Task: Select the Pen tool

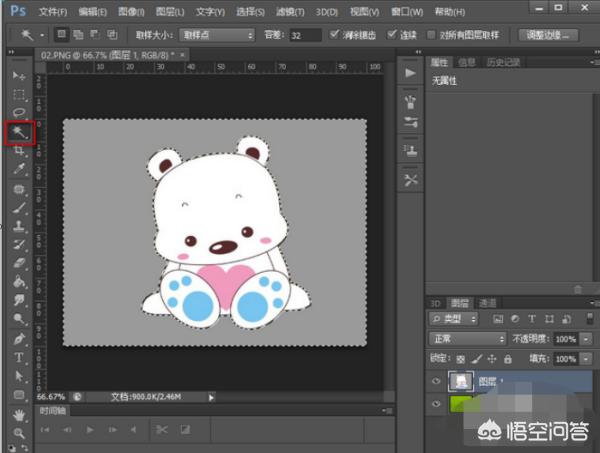Action: click(x=19, y=339)
